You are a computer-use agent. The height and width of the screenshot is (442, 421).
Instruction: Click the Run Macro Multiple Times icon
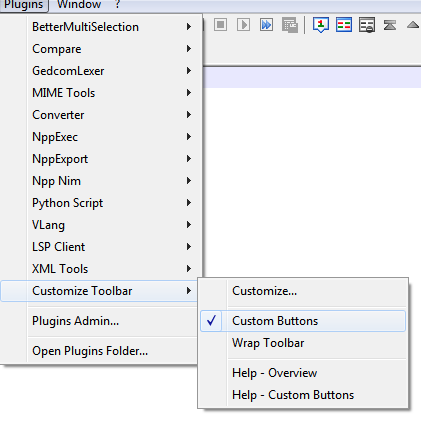267,25
